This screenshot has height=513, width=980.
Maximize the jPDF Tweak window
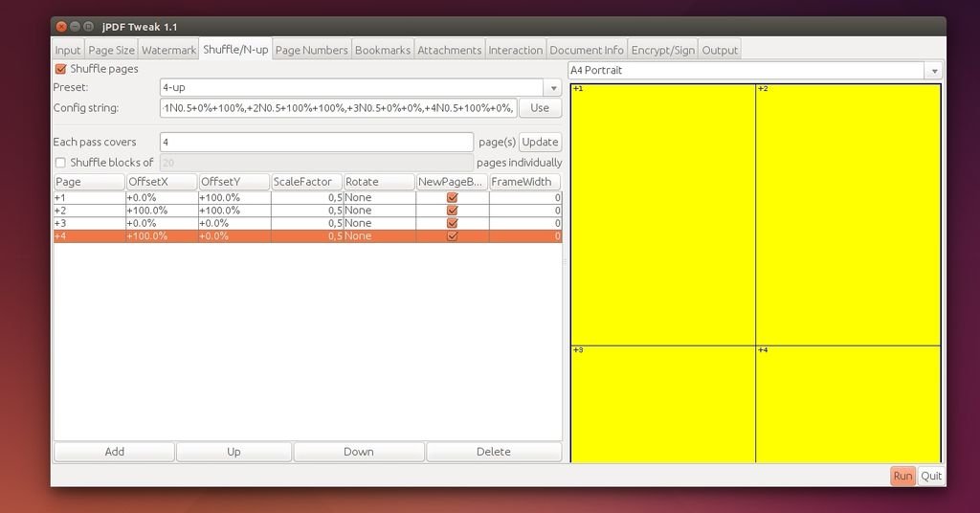[89, 26]
